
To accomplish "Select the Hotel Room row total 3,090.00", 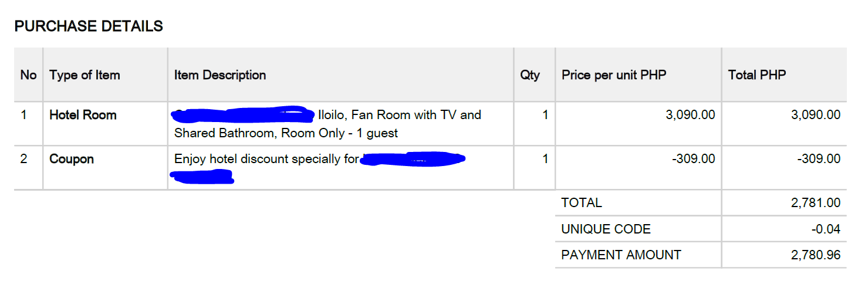I will (816, 115).
